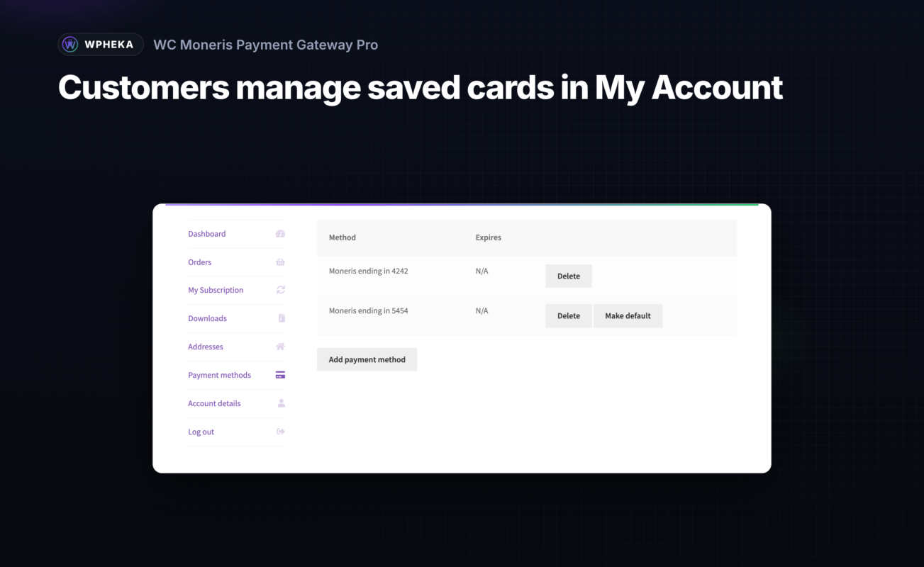
Task: Click 'WC Moneris Payment Gateway Pro' title
Action: 266,45
